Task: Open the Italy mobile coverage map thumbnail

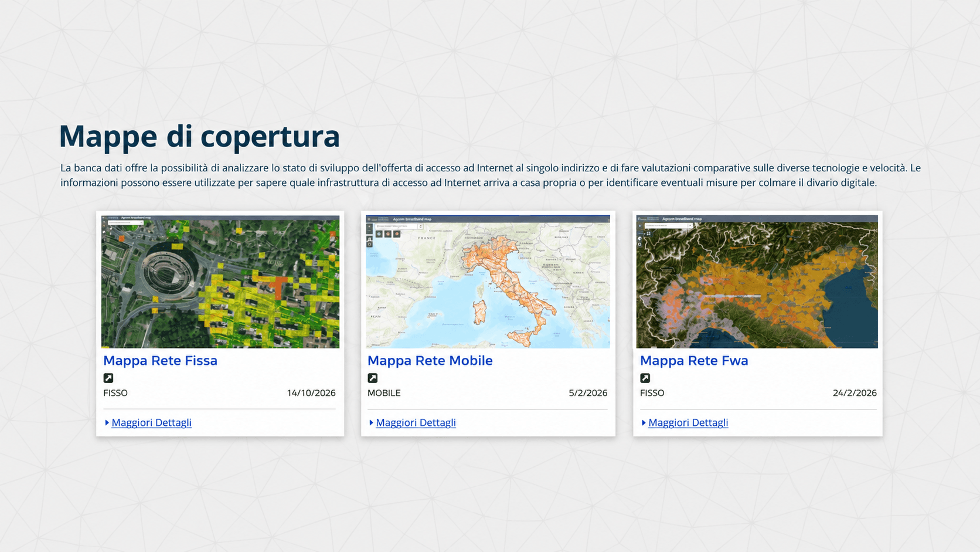Action: pos(488,282)
